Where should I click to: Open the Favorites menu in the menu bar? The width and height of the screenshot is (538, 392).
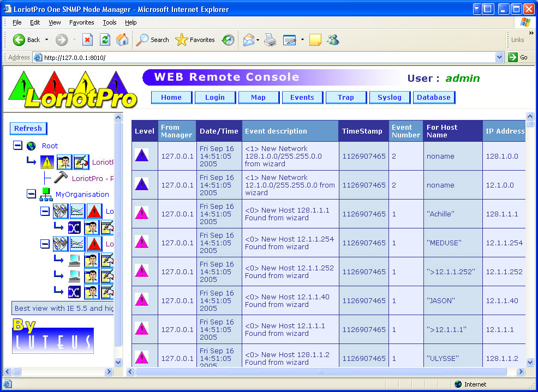coord(82,22)
